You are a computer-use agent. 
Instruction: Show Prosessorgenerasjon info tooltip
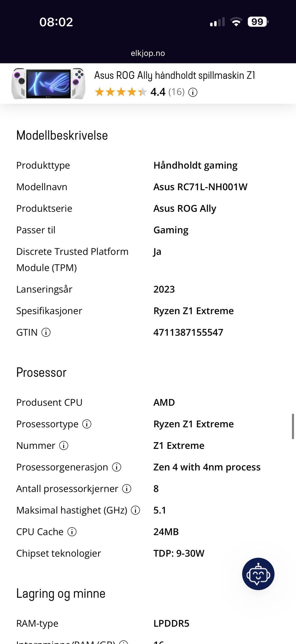click(117, 467)
